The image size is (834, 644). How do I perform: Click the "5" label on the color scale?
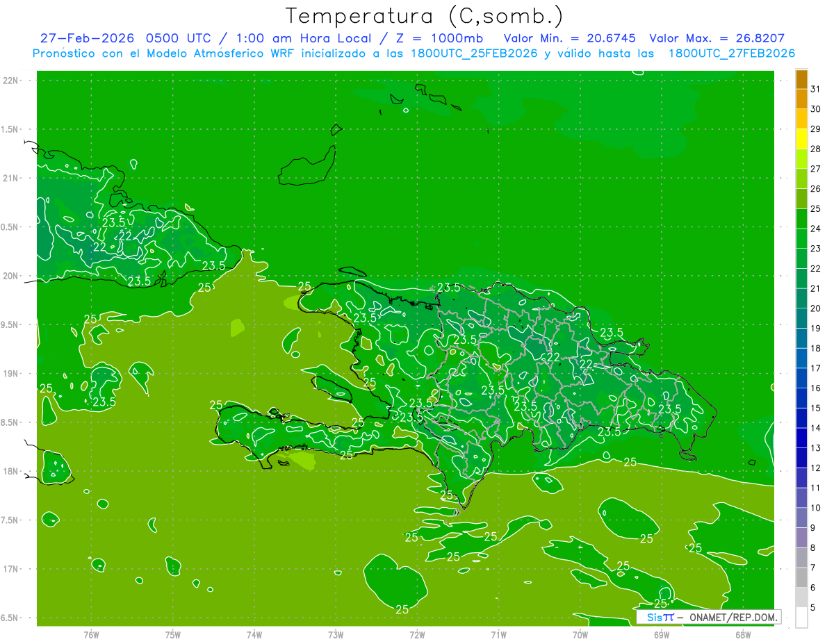pos(813,608)
